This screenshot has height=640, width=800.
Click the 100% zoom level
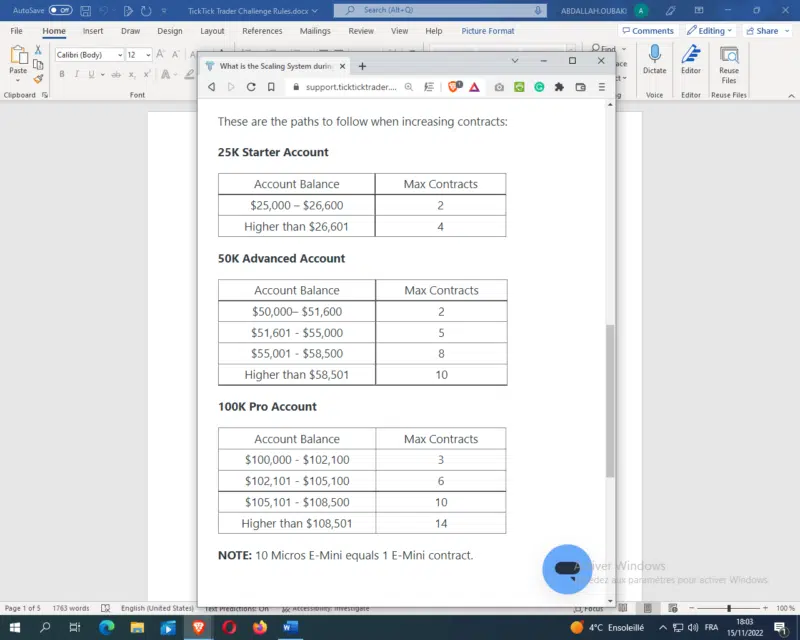[785, 608]
